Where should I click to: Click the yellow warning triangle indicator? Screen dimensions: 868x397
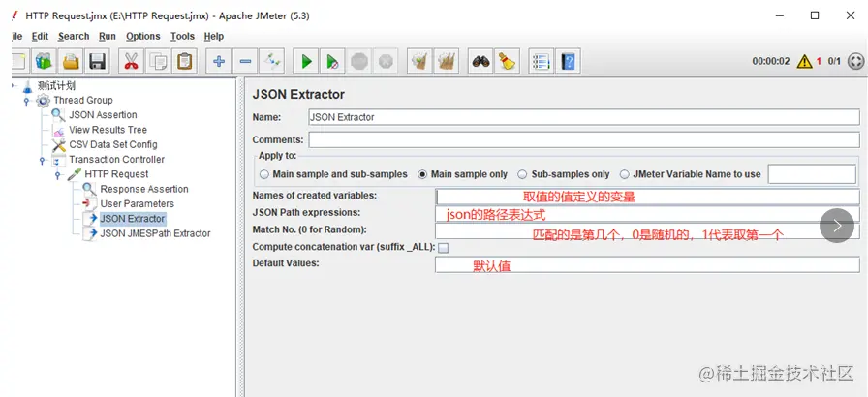click(804, 61)
